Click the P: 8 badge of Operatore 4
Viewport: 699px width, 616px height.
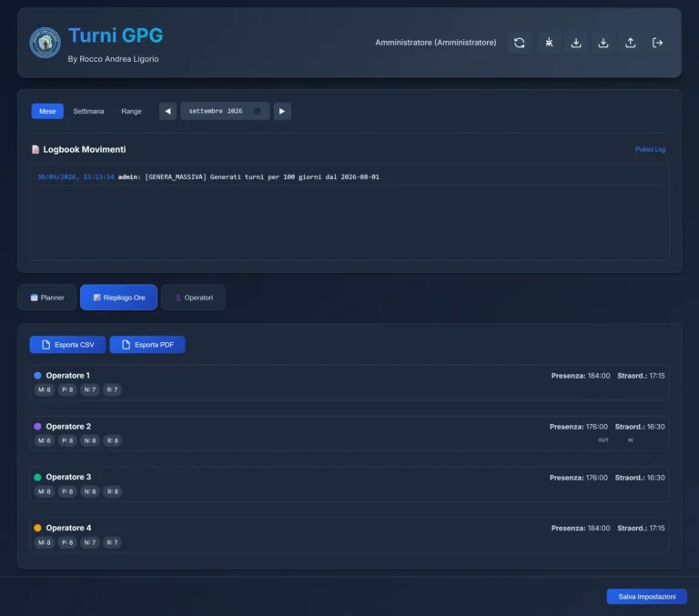pyautogui.click(x=67, y=542)
